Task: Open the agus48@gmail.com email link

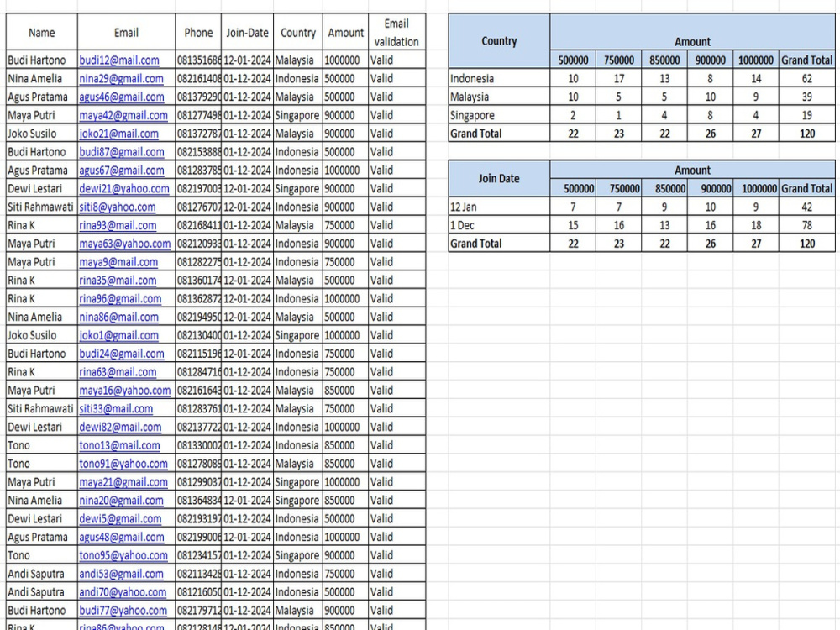Action: (122, 538)
